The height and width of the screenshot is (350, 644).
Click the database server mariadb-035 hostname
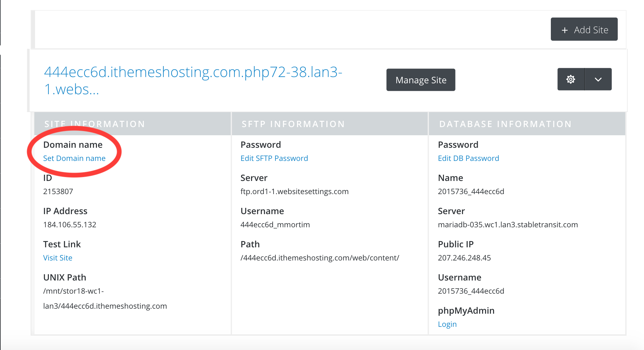(508, 225)
